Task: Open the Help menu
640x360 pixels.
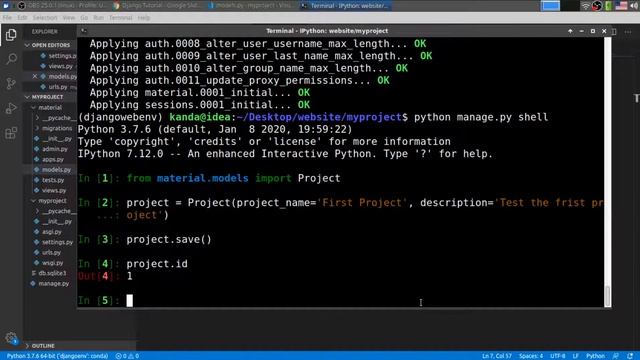Action: tap(144, 18)
